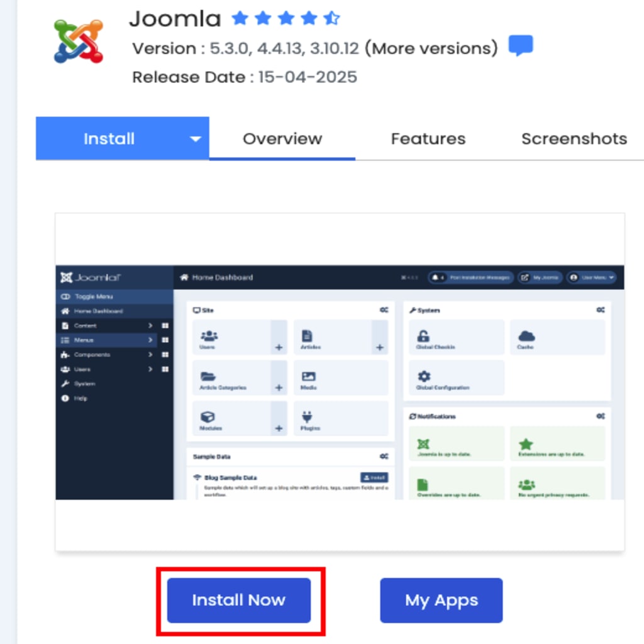Click the release date 15-04-2025
Viewport: 644px width, 644px height.
click(308, 77)
